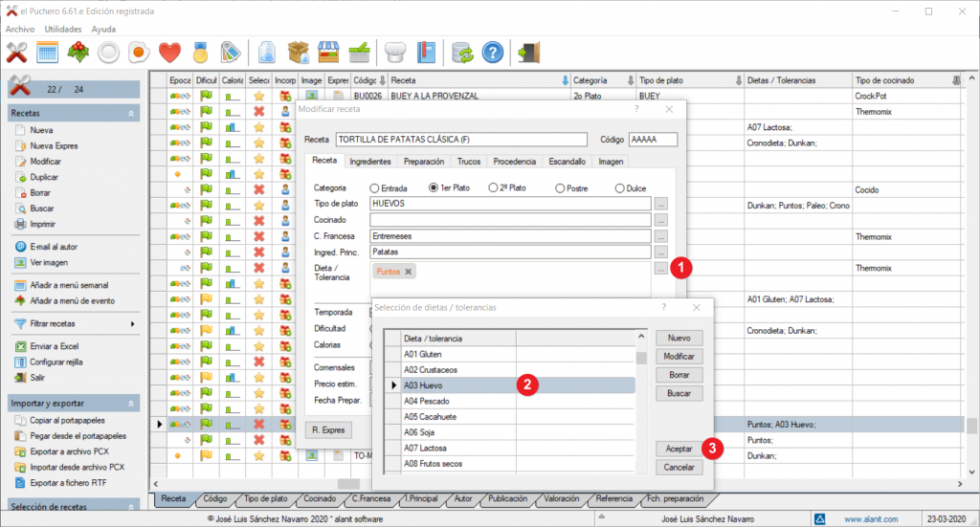Choose the Postre radio button

tap(560, 188)
